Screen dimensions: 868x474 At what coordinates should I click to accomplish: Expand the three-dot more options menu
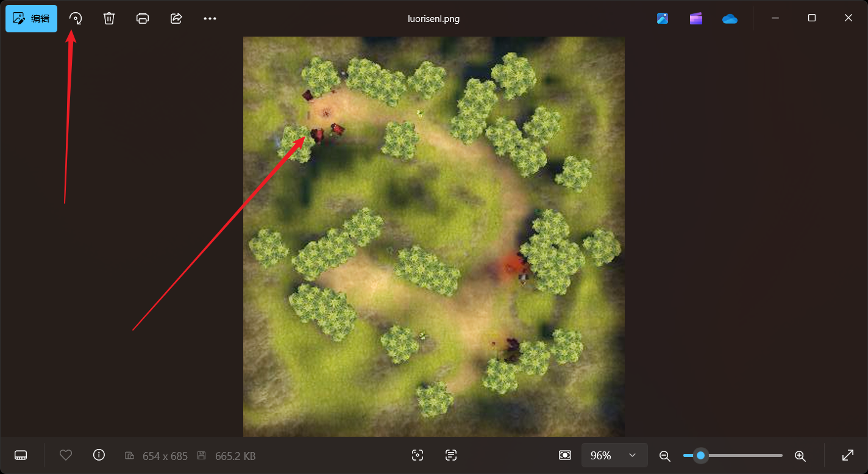point(210,18)
